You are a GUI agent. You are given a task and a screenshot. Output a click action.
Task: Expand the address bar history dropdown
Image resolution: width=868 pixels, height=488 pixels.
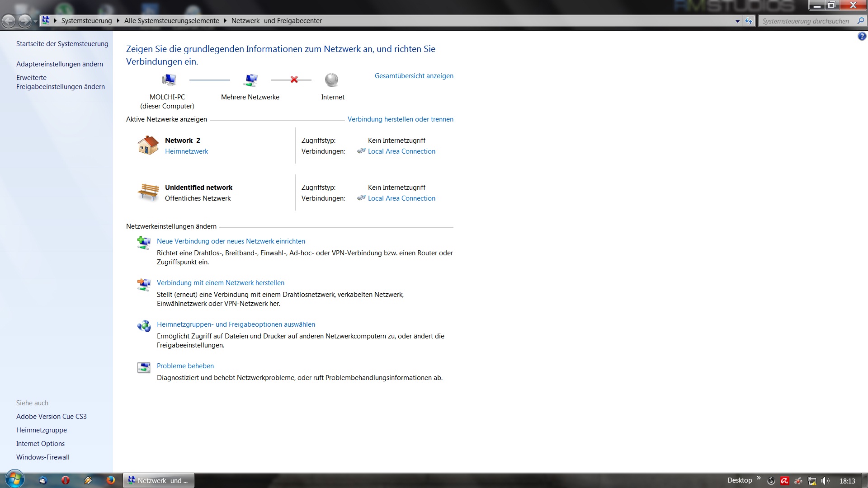737,21
